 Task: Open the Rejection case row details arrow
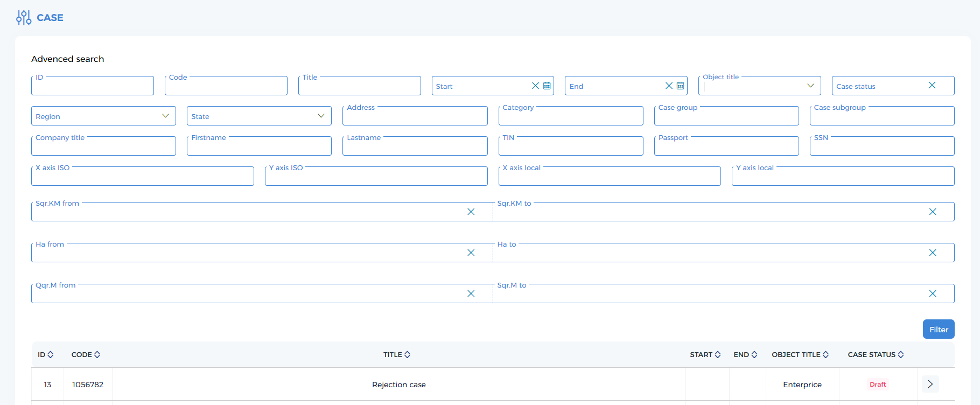930,384
